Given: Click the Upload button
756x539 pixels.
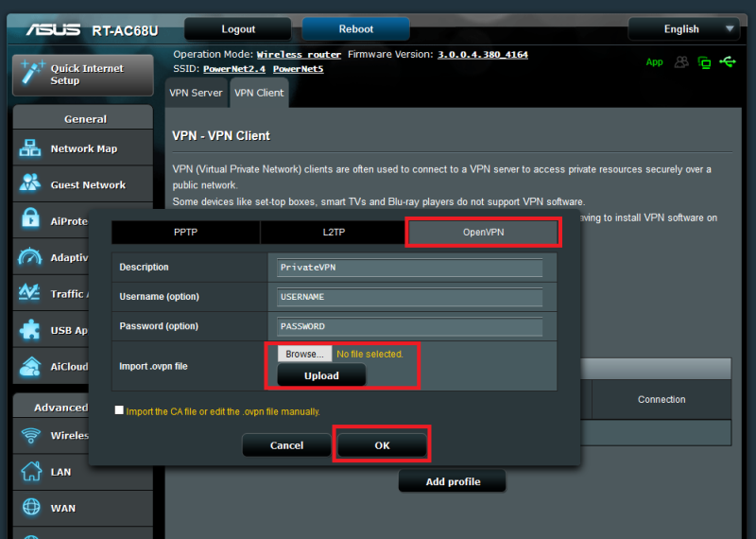Looking at the screenshot, I should pyautogui.click(x=321, y=375).
